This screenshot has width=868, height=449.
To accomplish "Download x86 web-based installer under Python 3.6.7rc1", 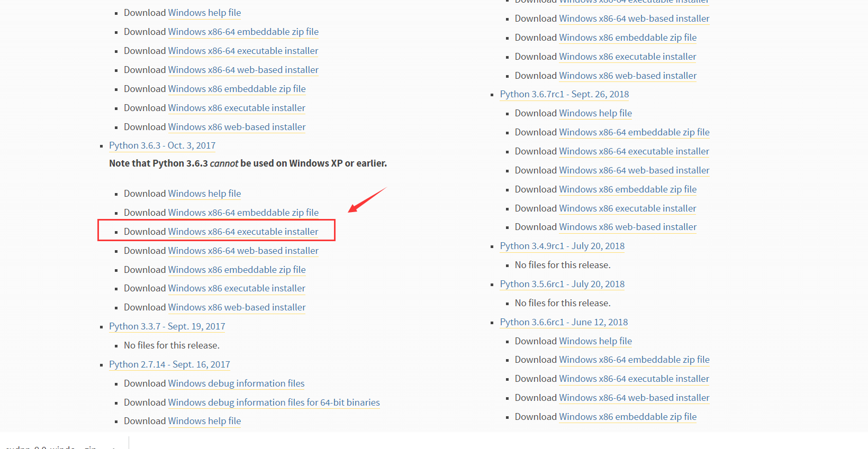I will (x=628, y=227).
